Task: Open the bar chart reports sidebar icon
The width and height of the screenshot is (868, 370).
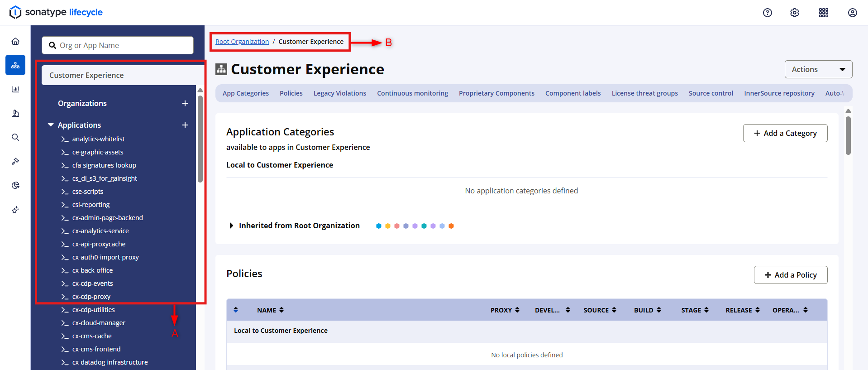Action: coord(15,89)
